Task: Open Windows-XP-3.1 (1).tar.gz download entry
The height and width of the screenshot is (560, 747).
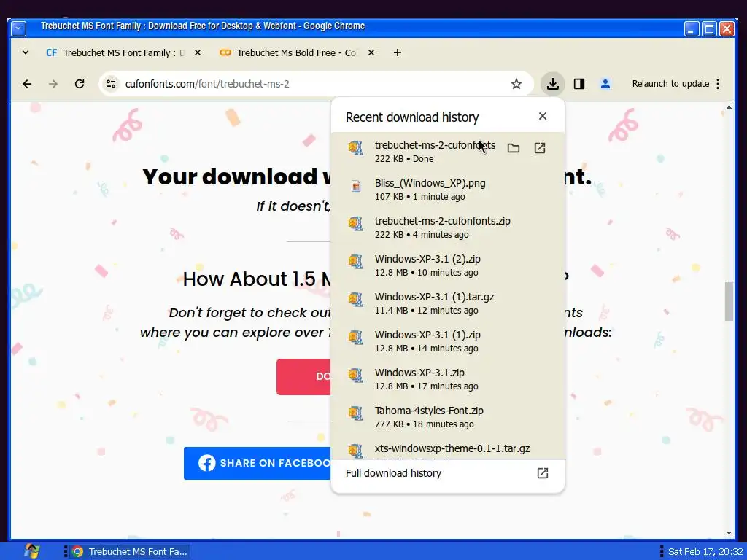Action: [448, 303]
